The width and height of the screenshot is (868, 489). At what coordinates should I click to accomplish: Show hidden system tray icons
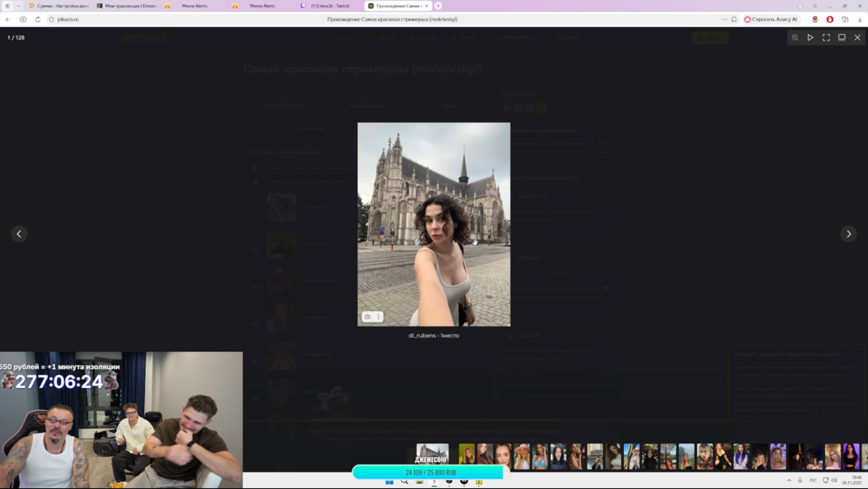pyautogui.click(x=789, y=480)
